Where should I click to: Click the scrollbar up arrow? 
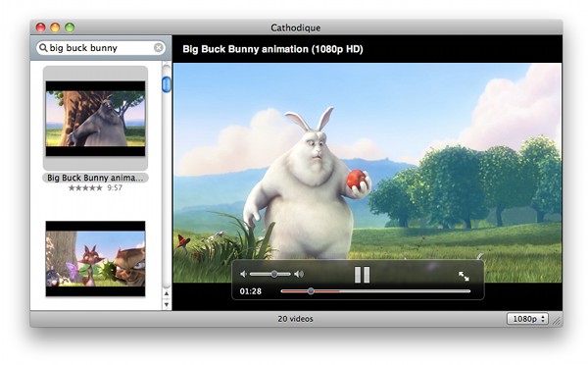(167, 293)
